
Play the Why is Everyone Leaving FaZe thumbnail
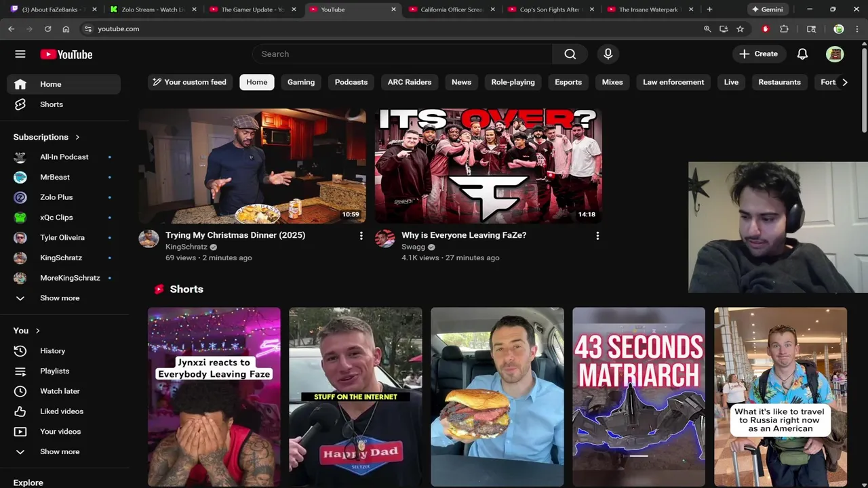click(488, 165)
